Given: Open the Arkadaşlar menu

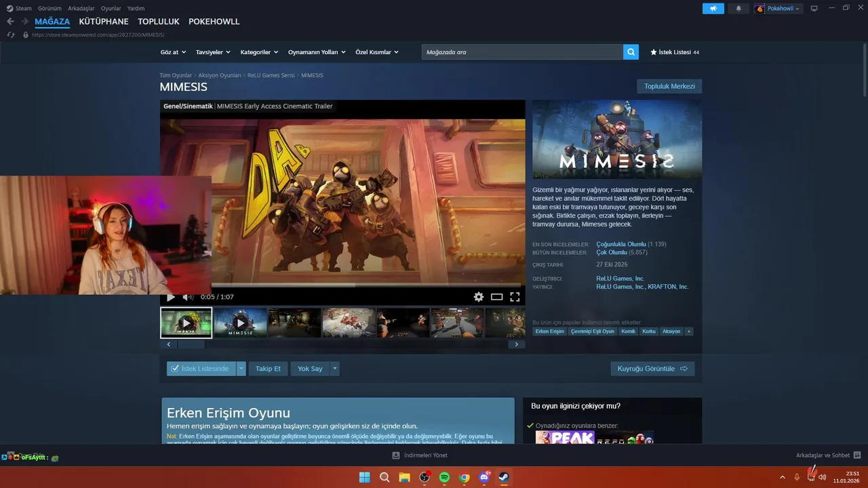Looking at the screenshot, I should point(81,8).
